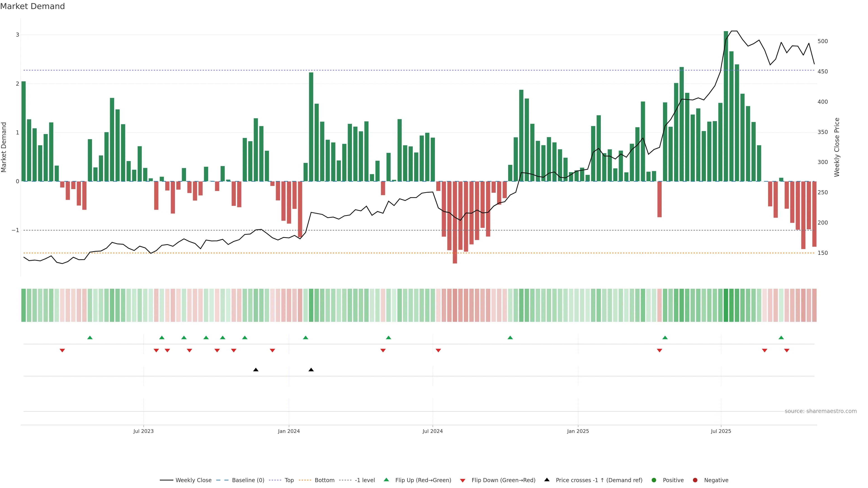Click red Flip Down legend triangle
The width and height of the screenshot is (868, 488).
pos(463,480)
